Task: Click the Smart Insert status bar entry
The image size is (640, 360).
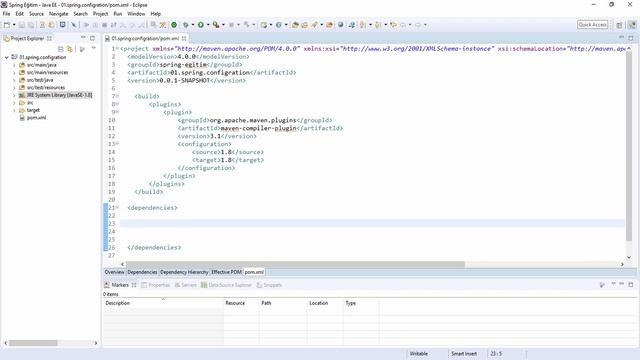Action: (x=464, y=353)
